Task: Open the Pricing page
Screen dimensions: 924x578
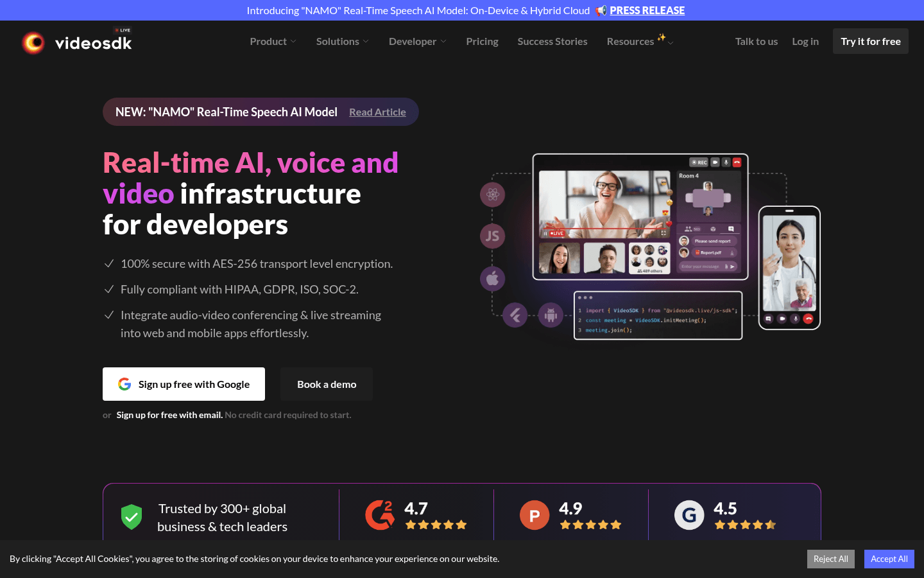Action: (483, 41)
